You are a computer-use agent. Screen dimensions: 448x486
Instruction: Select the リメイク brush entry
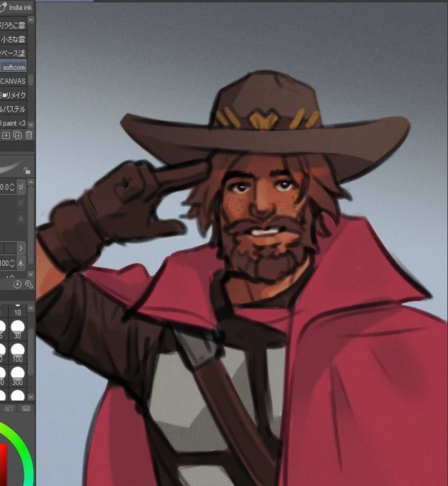(x=13, y=95)
